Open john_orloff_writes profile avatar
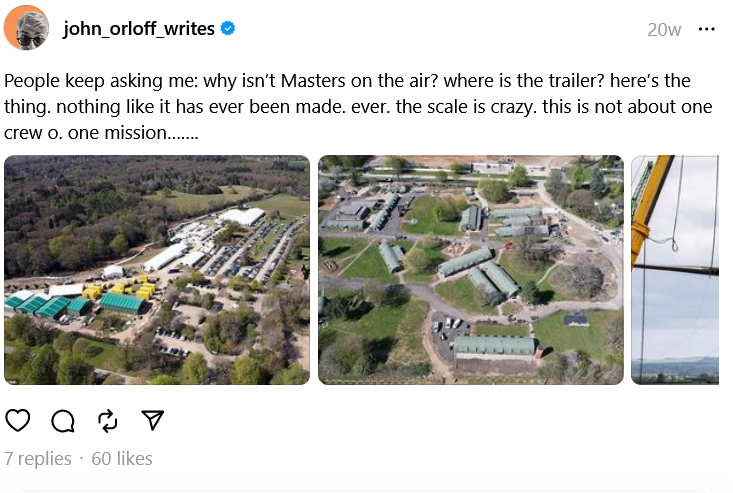Viewport: 733px width, 493px height. coord(27,28)
